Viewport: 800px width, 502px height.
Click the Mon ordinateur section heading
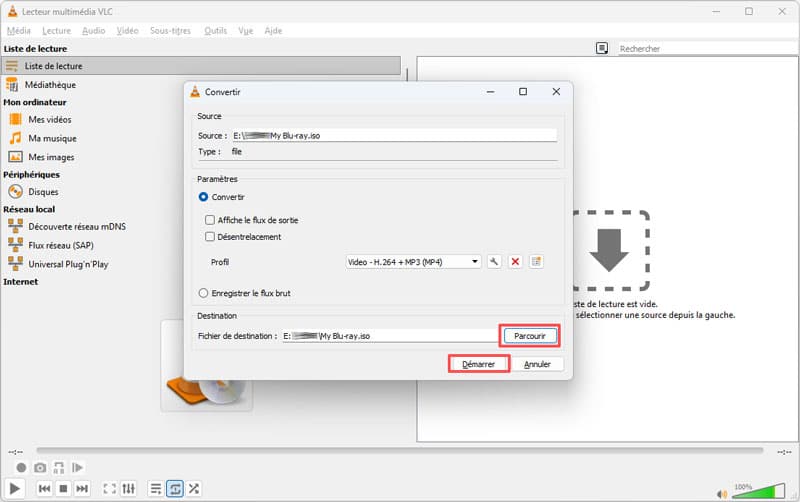point(35,102)
